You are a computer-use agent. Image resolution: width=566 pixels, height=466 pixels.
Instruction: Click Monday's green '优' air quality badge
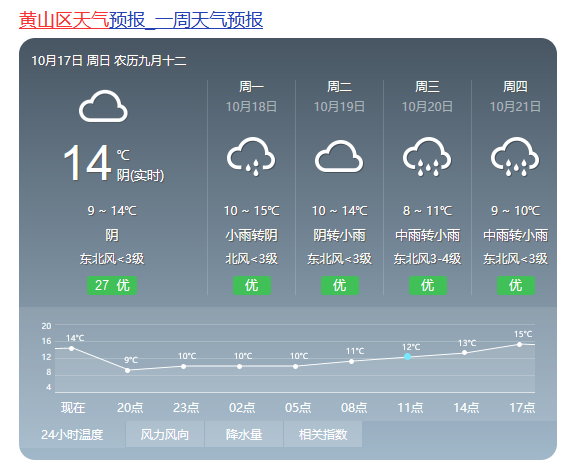252,286
